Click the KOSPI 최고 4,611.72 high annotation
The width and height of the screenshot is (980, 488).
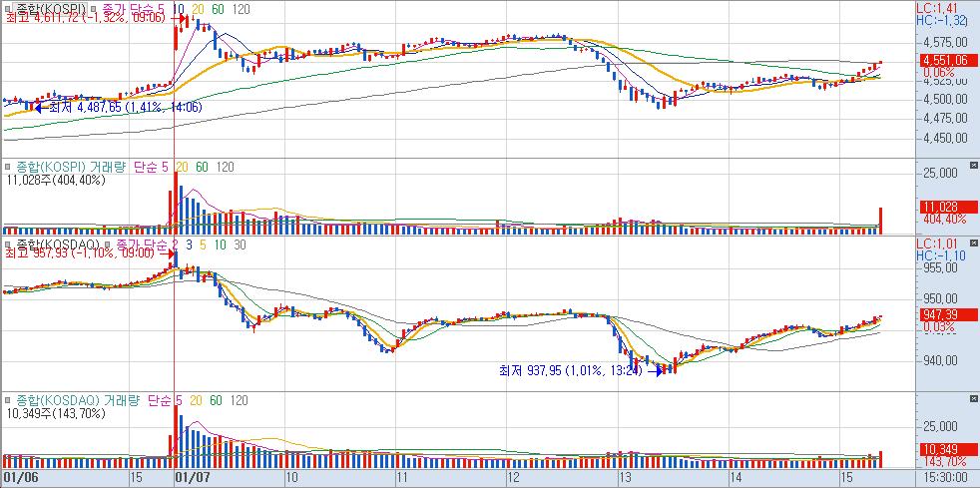(85, 19)
